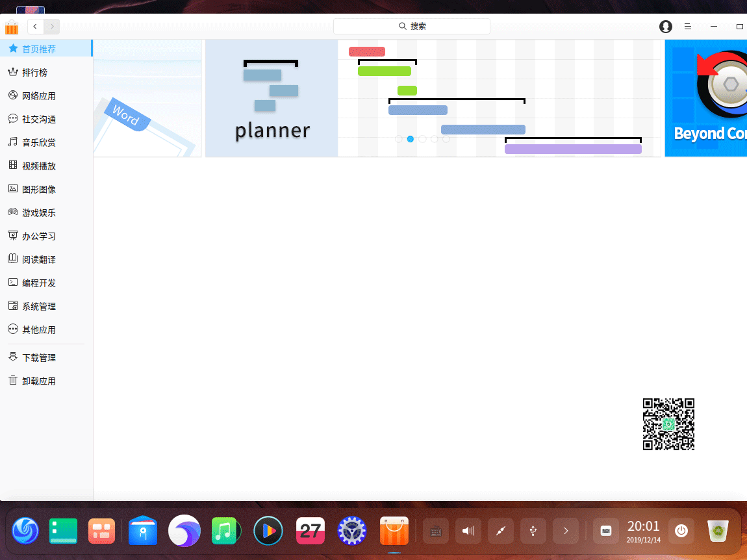Go forward with the right arrow button

pos(52,26)
